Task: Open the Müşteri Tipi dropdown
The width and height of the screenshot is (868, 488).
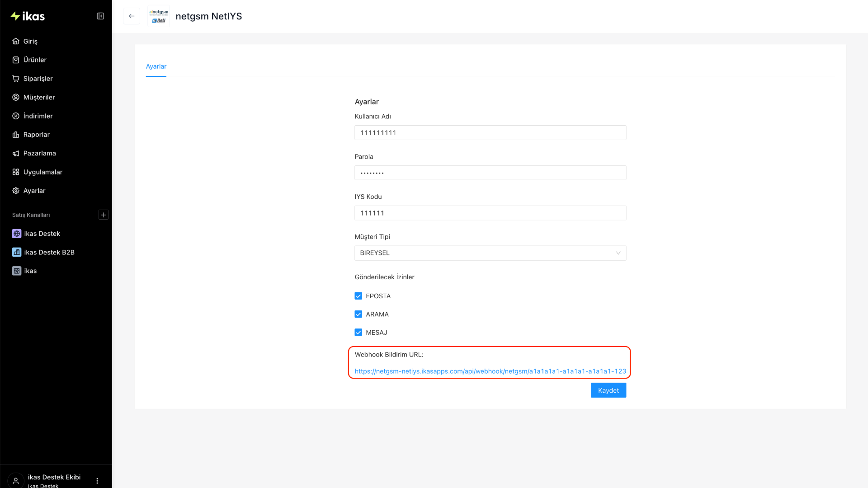Action: [491, 253]
